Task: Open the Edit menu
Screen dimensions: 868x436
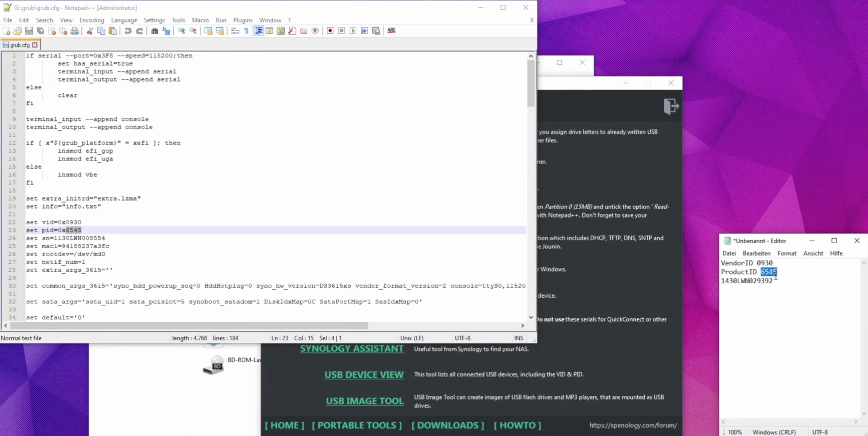Action: coord(24,20)
